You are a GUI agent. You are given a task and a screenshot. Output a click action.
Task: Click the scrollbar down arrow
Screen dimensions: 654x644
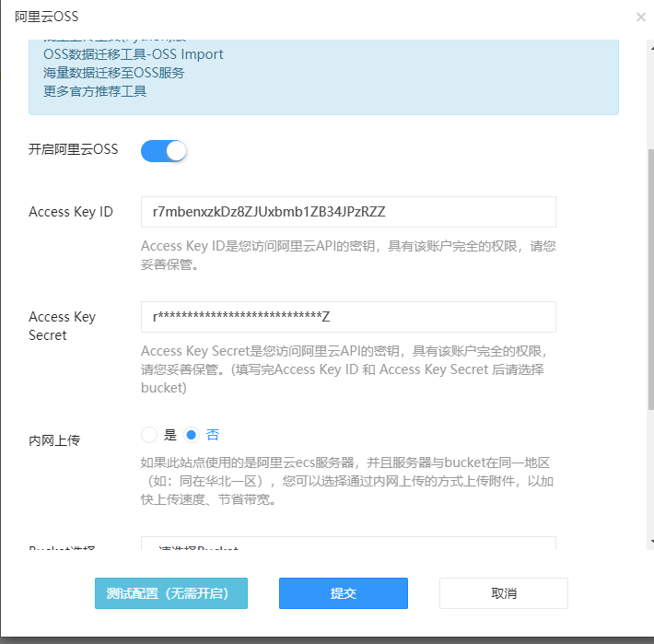click(651, 542)
